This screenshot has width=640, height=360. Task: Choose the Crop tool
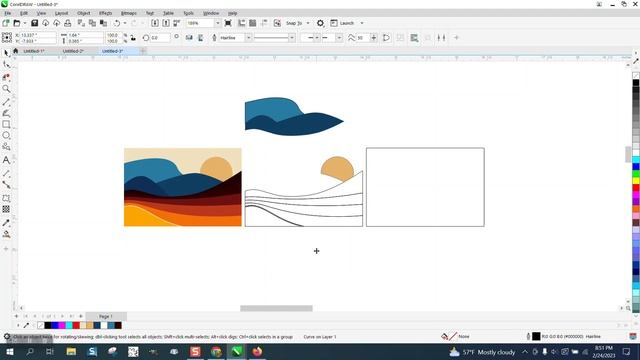coord(6,77)
